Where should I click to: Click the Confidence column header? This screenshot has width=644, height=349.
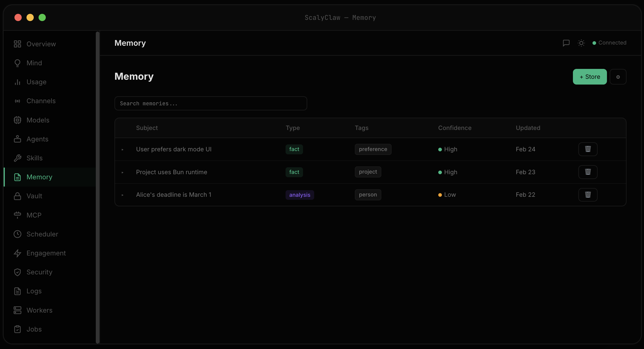click(x=455, y=128)
